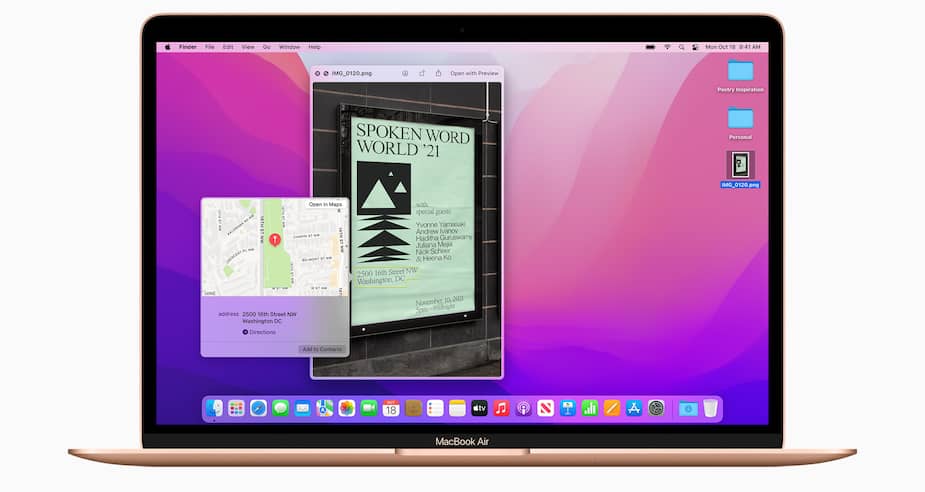Click the Share icon in Quick Look

click(x=438, y=73)
